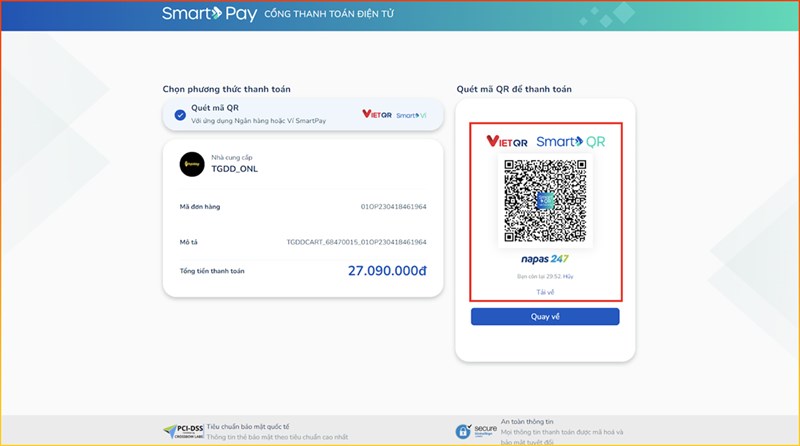Click the Tiêu chuẩn bảo mật quốc tế text

[247, 427]
